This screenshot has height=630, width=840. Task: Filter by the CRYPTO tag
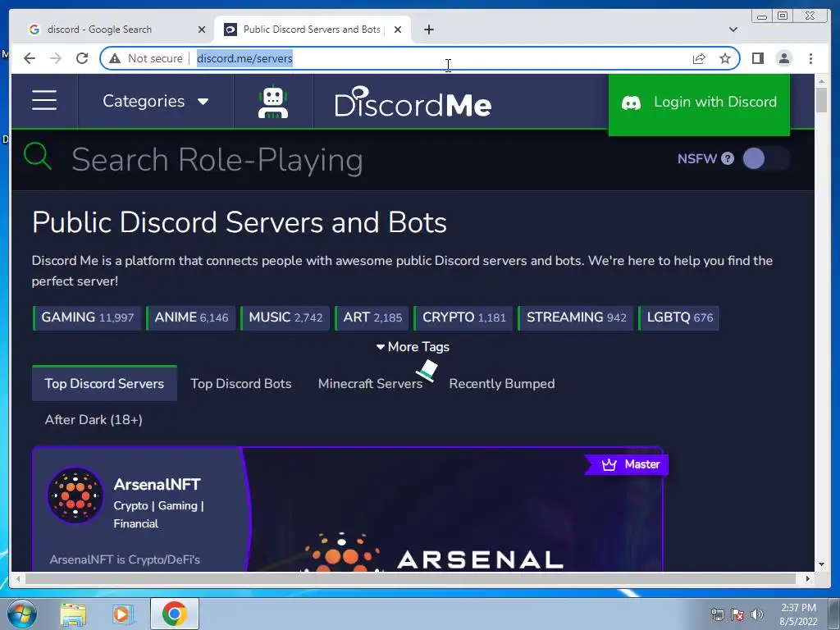pos(464,317)
